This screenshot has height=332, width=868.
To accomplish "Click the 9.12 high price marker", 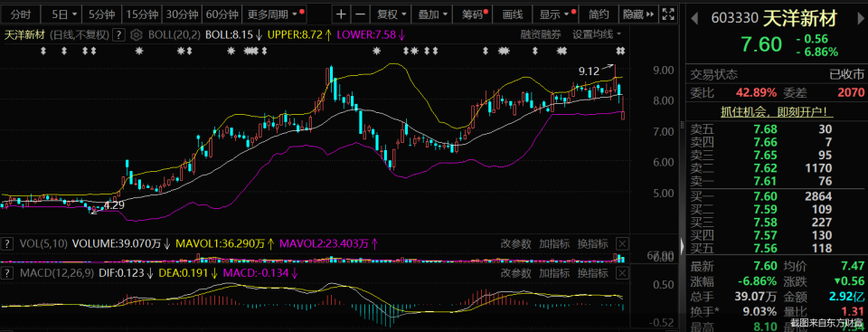I will click(589, 71).
